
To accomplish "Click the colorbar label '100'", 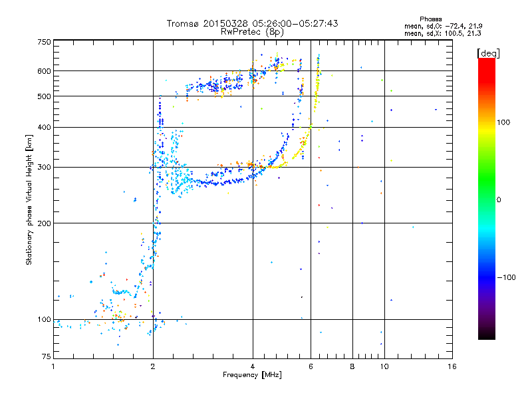I will click(x=503, y=122).
